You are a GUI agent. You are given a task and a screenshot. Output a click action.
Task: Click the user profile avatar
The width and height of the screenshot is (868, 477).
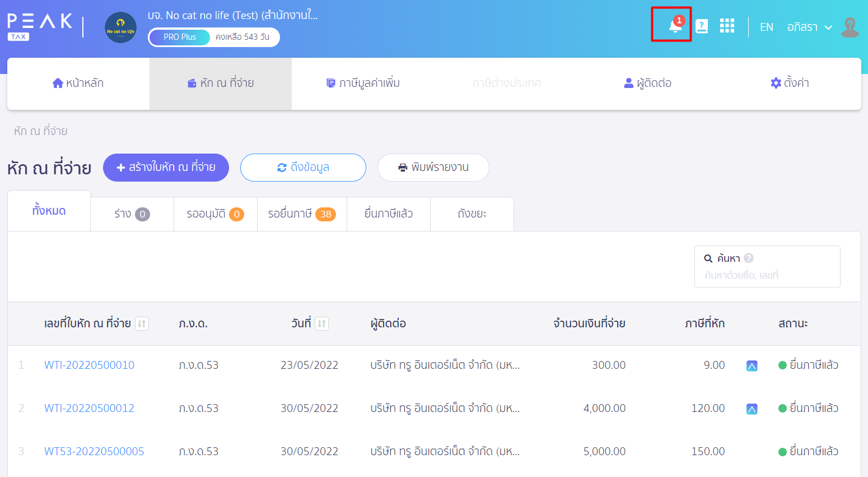[x=850, y=27]
